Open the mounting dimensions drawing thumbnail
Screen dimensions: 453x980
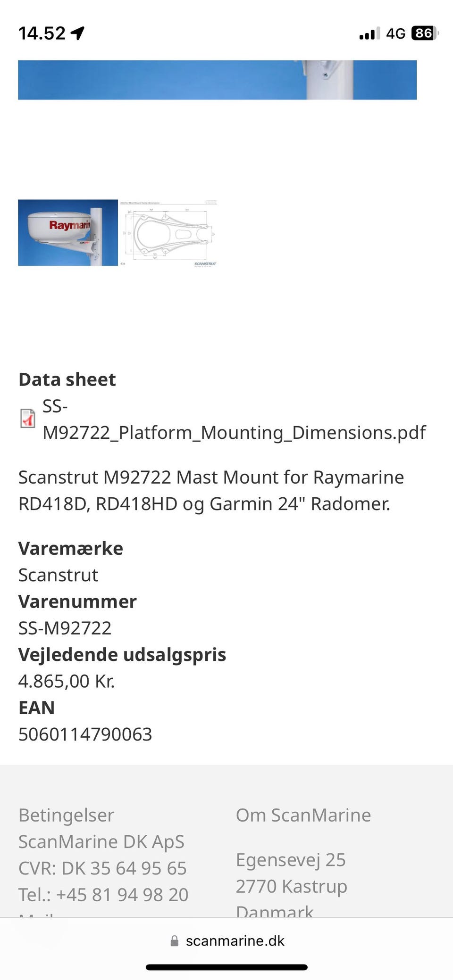(x=168, y=232)
